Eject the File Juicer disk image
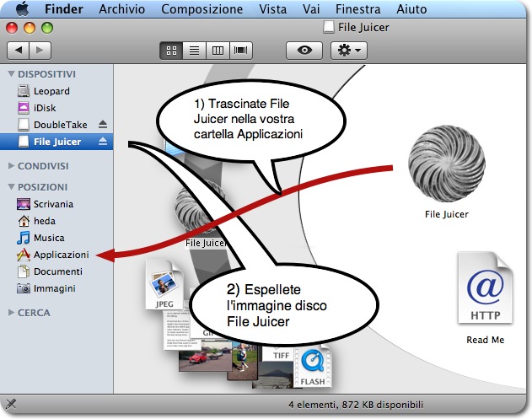The image size is (532, 419). (103, 142)
